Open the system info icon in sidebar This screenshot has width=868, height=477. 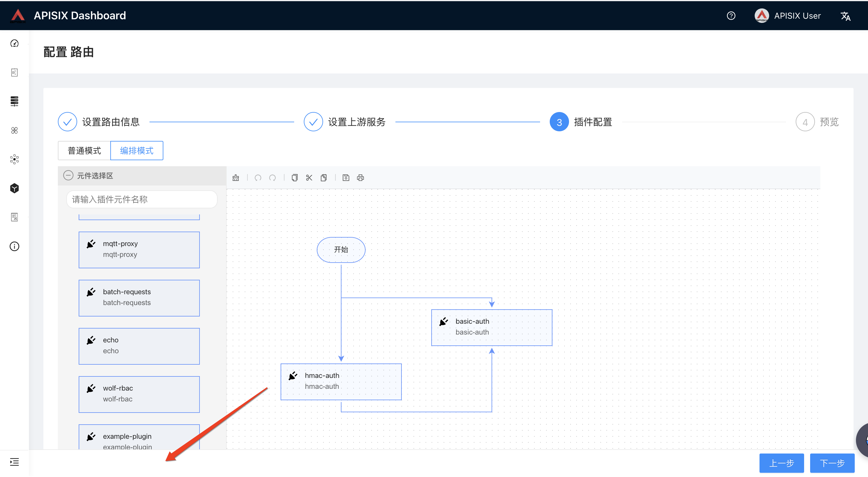click(14, 246)
